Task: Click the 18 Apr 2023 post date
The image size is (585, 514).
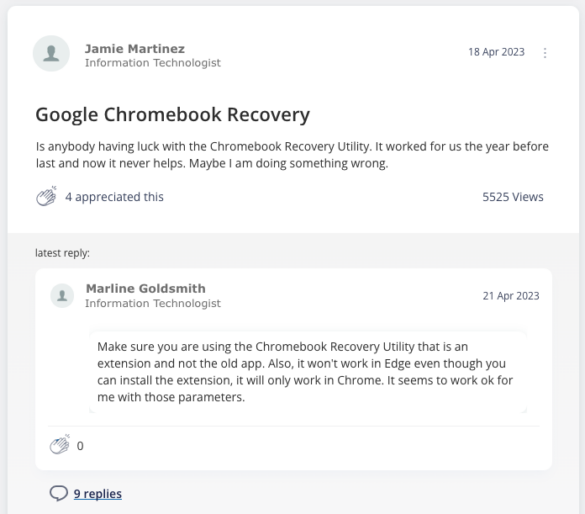Action: (496, 52)
